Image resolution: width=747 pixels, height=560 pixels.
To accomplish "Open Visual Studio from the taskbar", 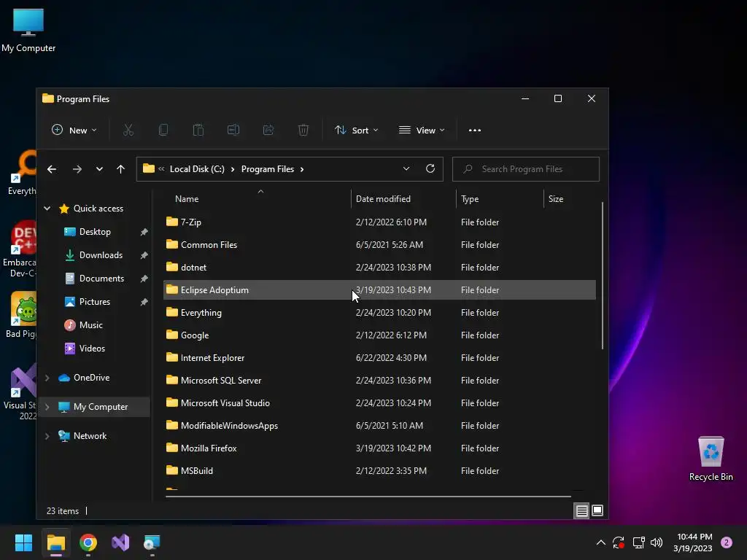I will (x=120, y=542).
